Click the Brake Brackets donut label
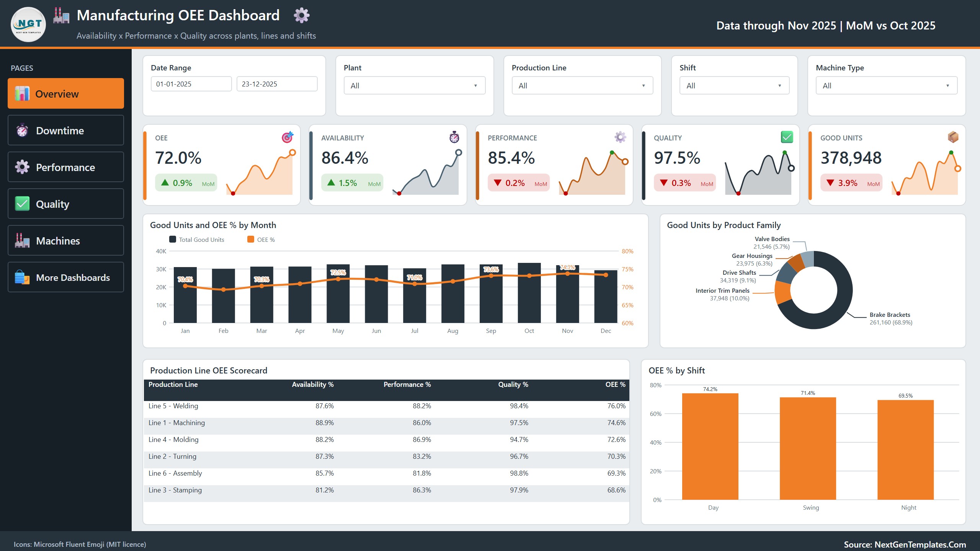 coord(890,318)
